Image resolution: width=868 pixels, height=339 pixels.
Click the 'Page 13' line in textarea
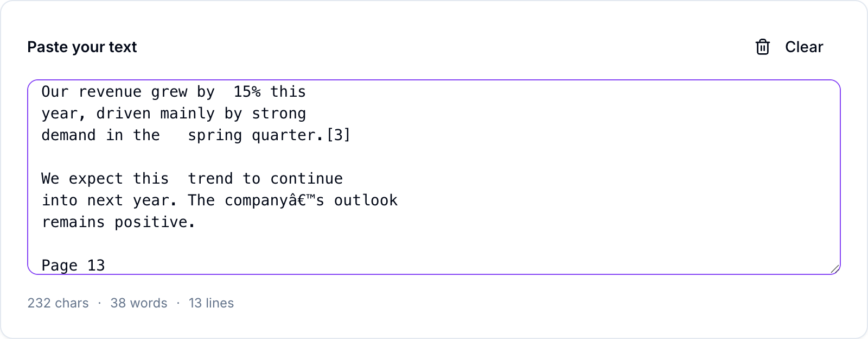point(73,266)
